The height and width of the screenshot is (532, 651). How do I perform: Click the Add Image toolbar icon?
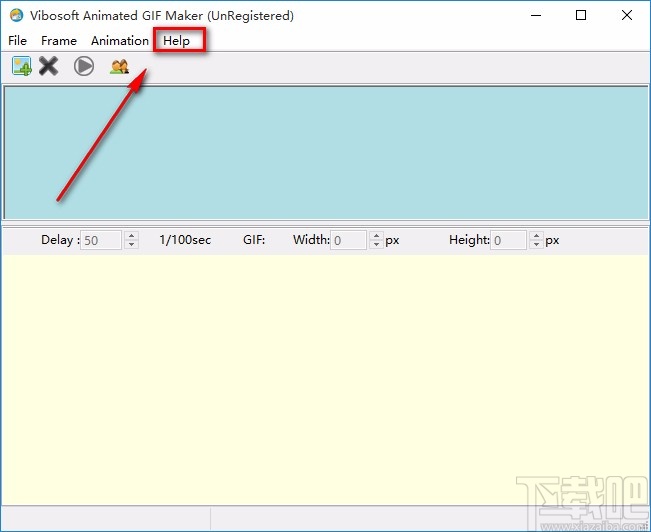click(x=22, y=66)
